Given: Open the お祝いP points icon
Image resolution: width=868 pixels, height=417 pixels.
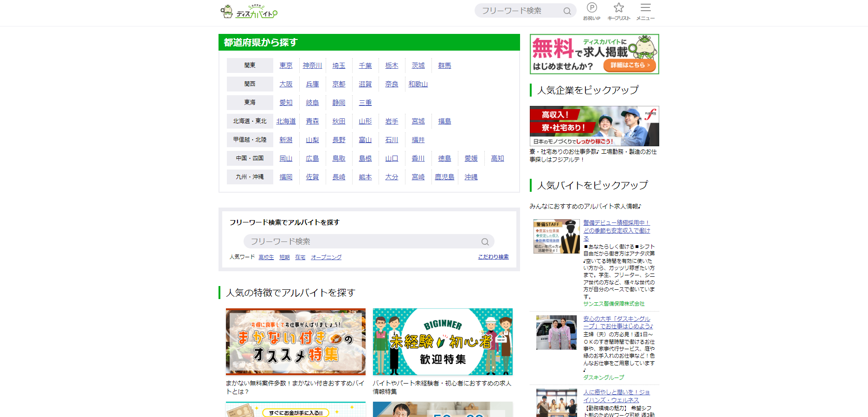Looking at the screenshot, I should [592, 11].
